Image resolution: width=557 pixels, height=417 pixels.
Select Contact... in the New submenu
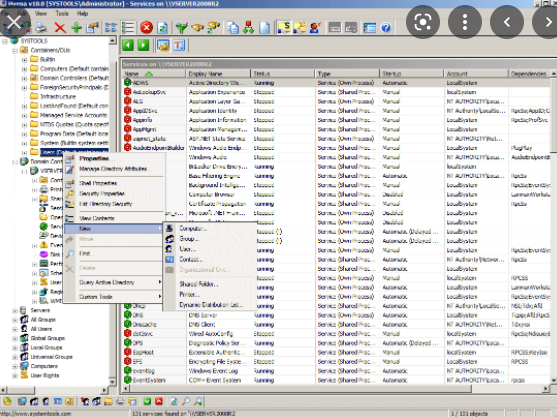click(x=210, y=259)
